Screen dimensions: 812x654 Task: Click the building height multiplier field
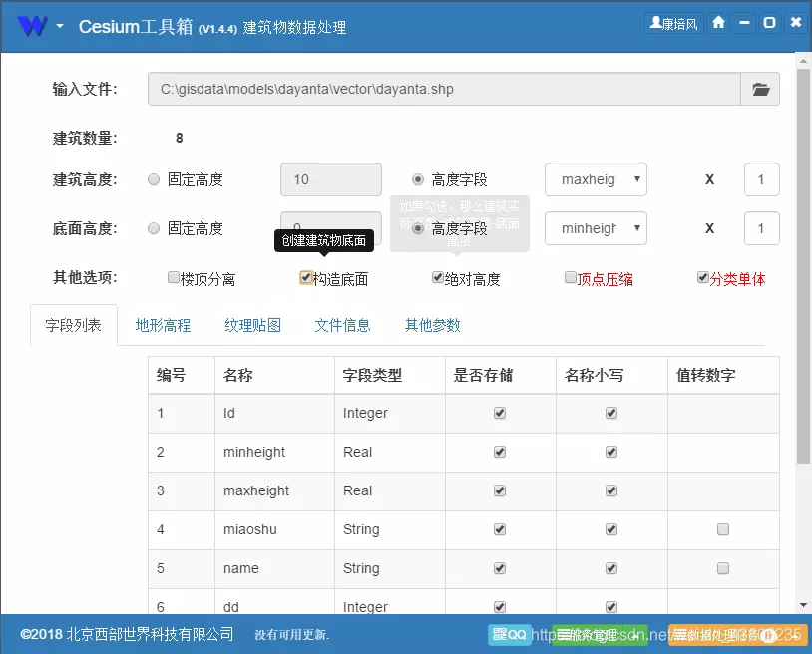(x=762, y=179)
